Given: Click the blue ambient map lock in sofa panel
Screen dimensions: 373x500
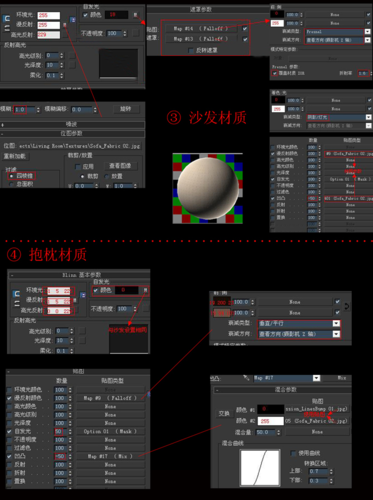Looking at the screenshot, I should [x=73, y=20].
